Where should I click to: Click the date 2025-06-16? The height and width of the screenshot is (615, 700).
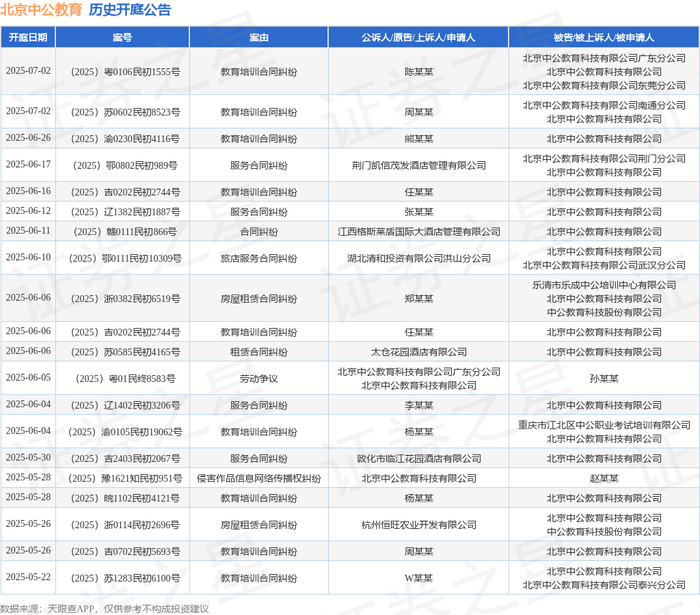(x=28, y=191)
